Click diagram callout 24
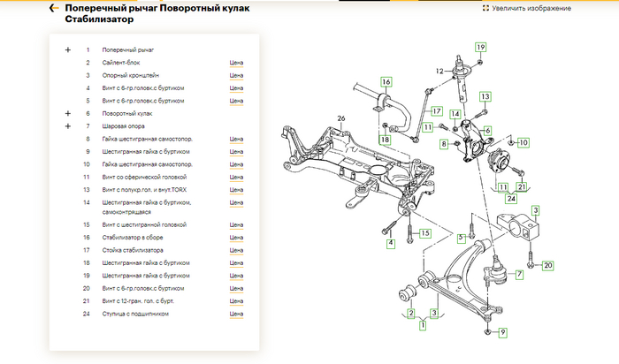This screenshot has height=364, width=619. coord(511,199)
